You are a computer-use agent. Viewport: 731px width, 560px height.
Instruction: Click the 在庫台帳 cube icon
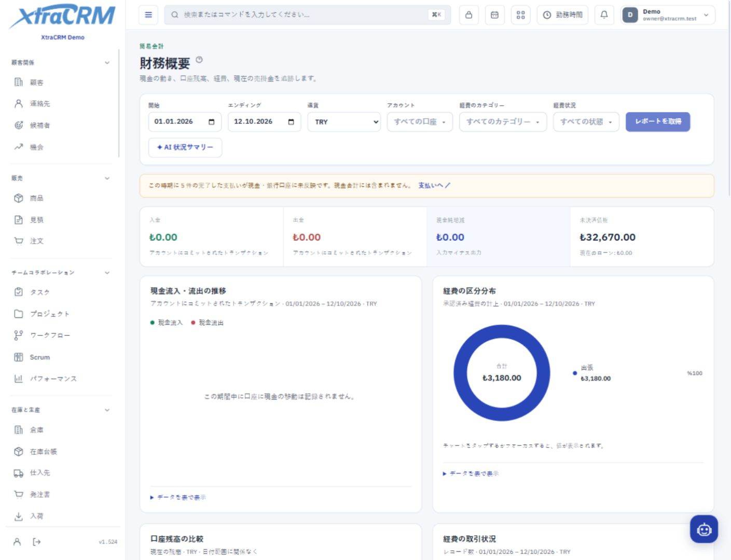pyautogui.click(x=19, y=452)
